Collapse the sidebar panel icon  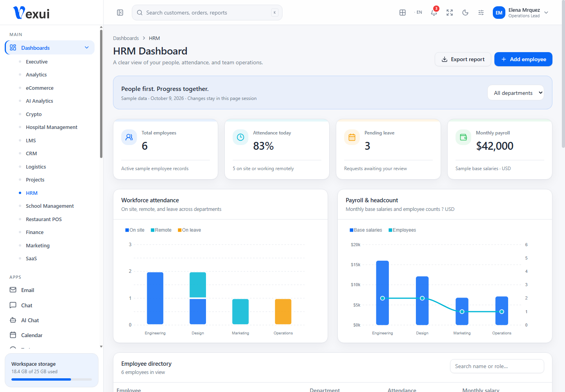point(120,13)
